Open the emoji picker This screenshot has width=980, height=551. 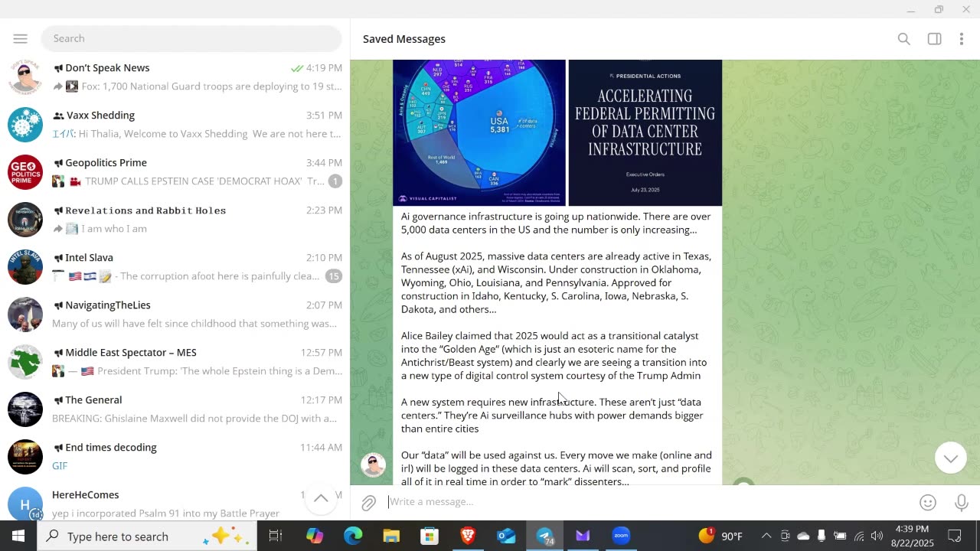928,503
